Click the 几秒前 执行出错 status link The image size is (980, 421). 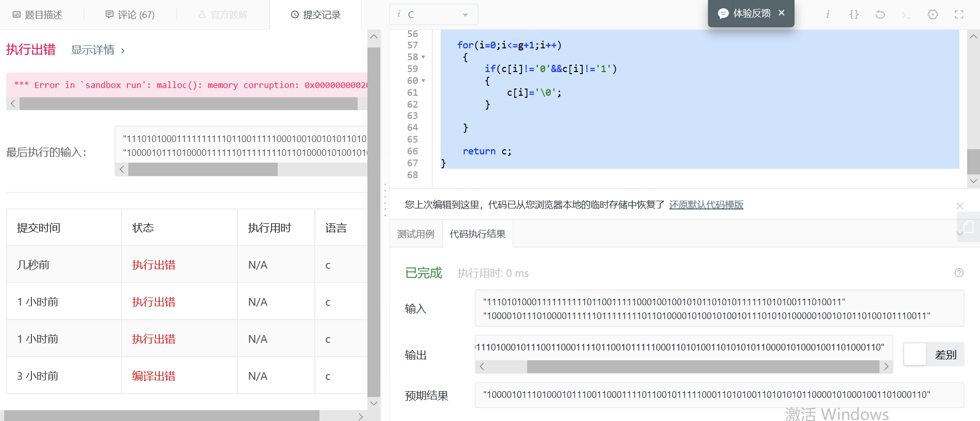tap(154, 265)
